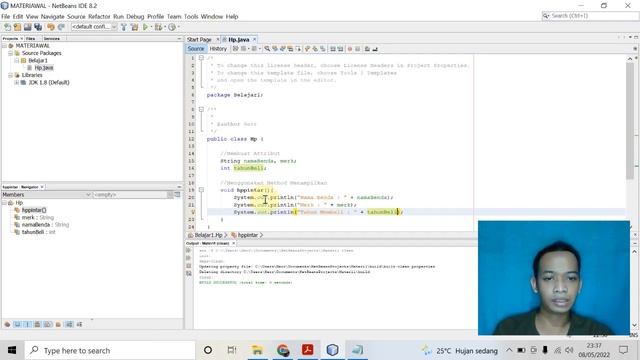
Task: Click the New File toolbar icon
Action: point(7,27)
